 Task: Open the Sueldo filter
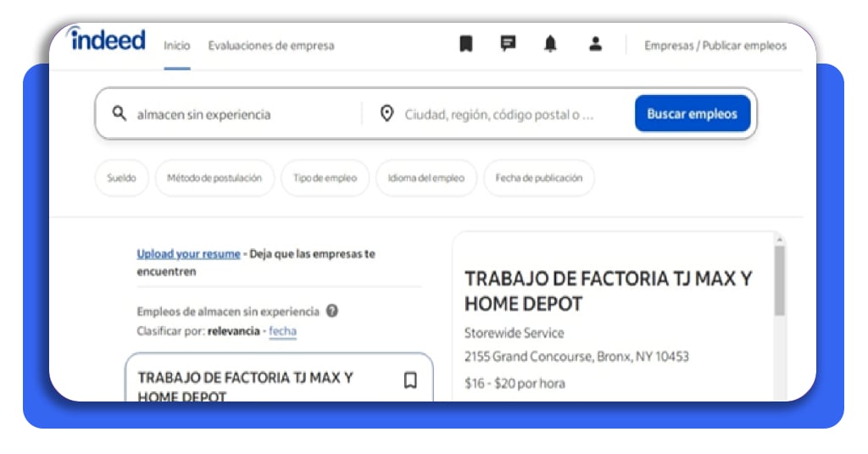point(122,178)
